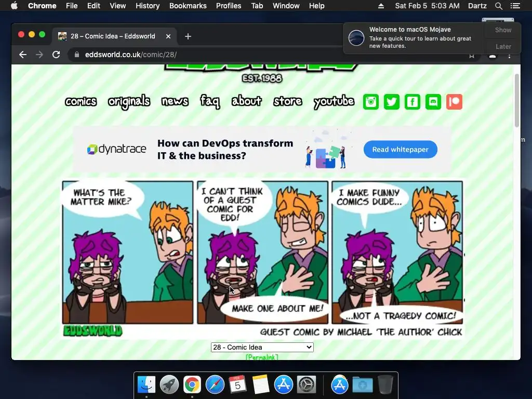The height and width of the screenshot is (399, 532).
Task: Click the Comic Idea comic strip image
Action: [x=262, y=259]
